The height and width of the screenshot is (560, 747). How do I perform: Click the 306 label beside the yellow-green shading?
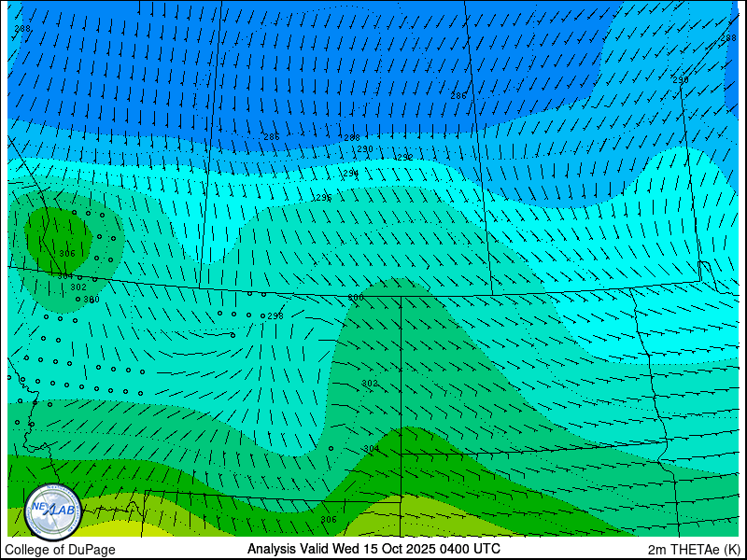tap(329, 519)
